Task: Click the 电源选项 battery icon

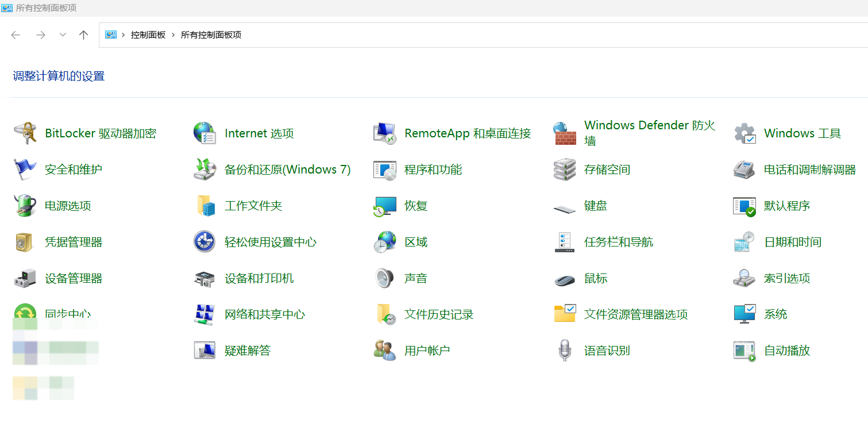Action: click(25, 206)
